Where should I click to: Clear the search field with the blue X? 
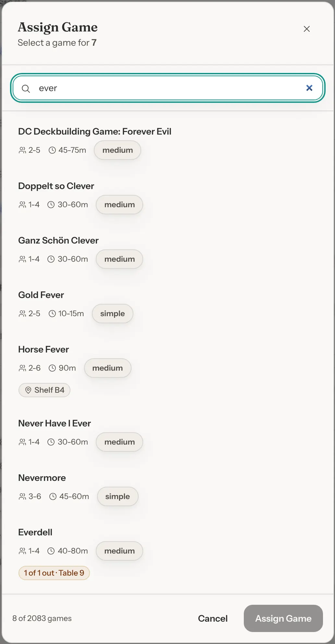tap(309, 88)
